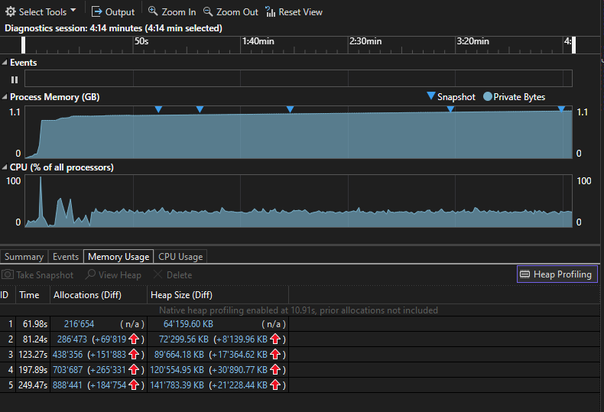
Task: Click the Zoom In magnifier
Action: pos(153,11)
